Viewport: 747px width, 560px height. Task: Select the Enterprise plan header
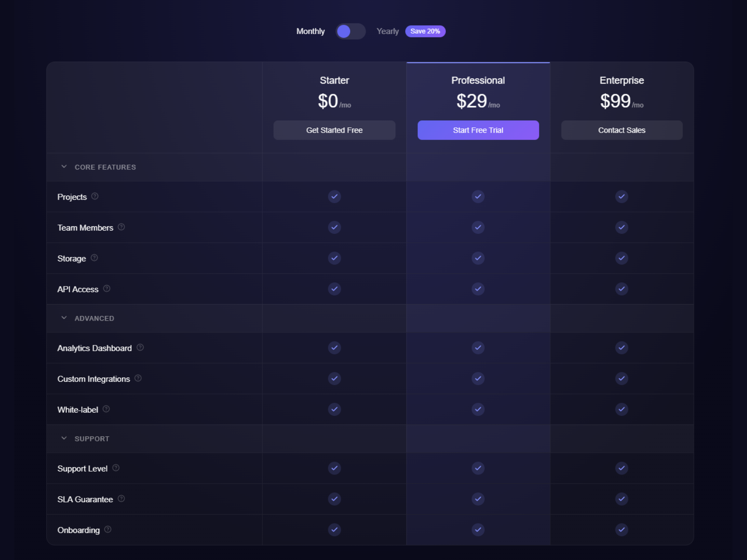coord(621,80)
